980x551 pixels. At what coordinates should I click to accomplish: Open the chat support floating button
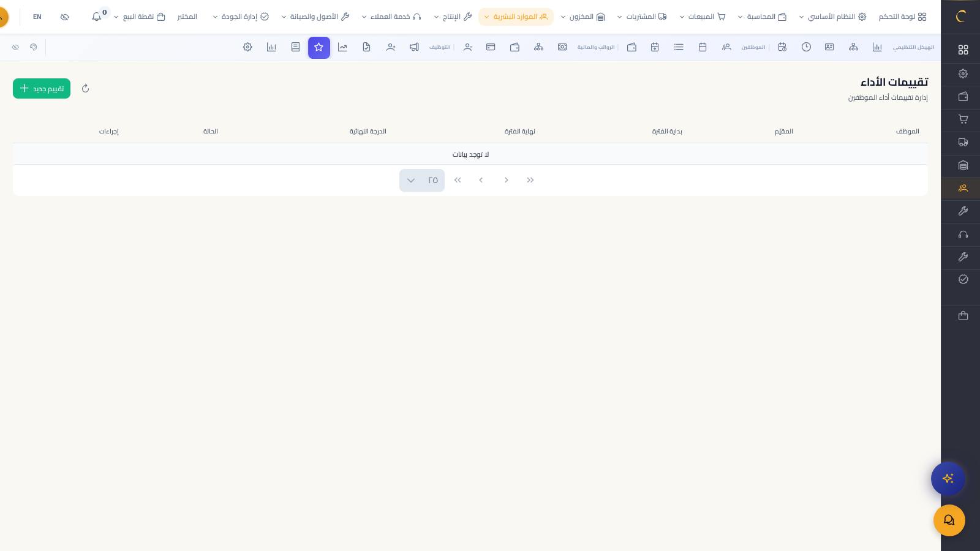coord(949,520)
